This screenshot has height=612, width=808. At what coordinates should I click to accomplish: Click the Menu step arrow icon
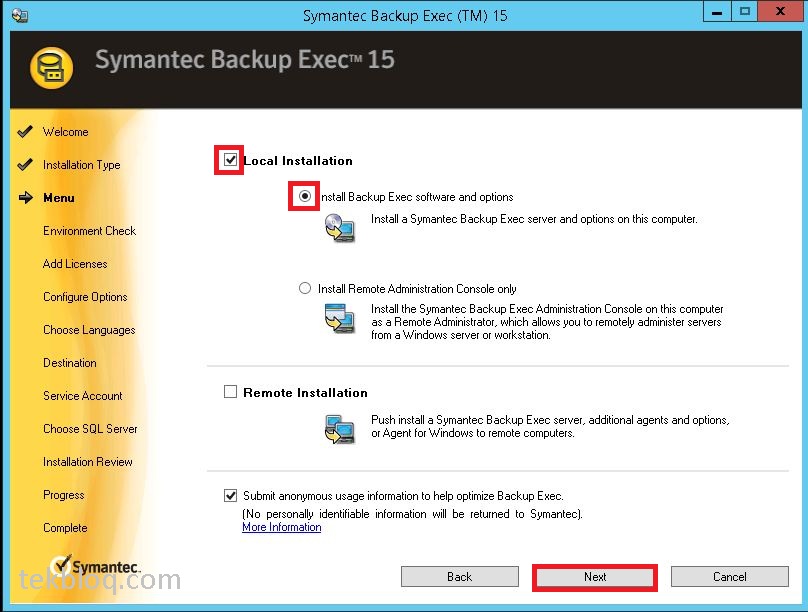25,198
